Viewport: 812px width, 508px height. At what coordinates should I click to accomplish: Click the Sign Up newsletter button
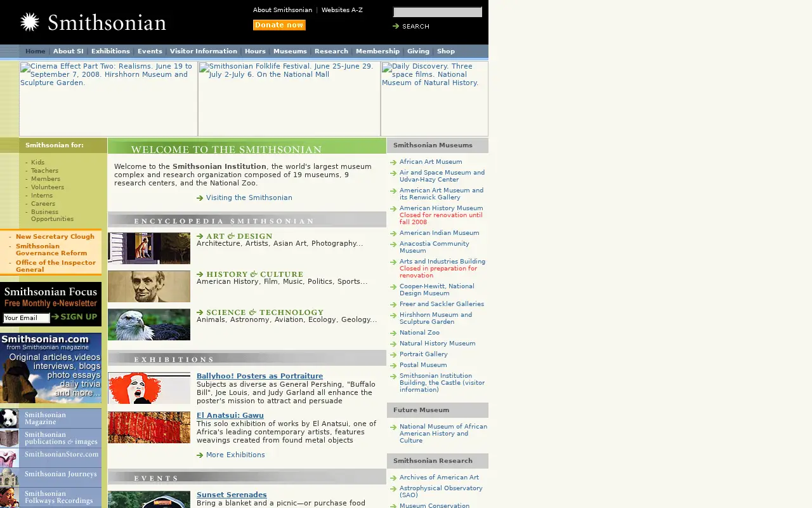[75, 317]
